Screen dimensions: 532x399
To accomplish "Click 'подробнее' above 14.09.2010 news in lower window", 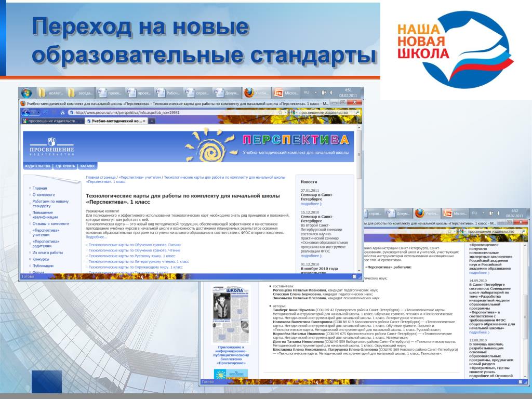I will [478, 273].
